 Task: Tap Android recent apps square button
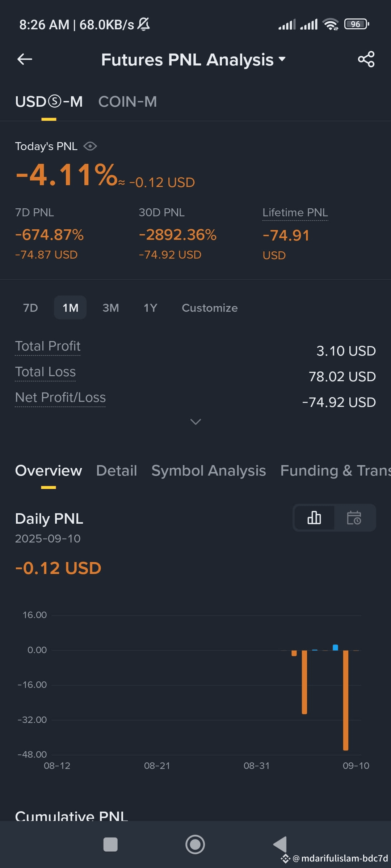coord(110,844)
